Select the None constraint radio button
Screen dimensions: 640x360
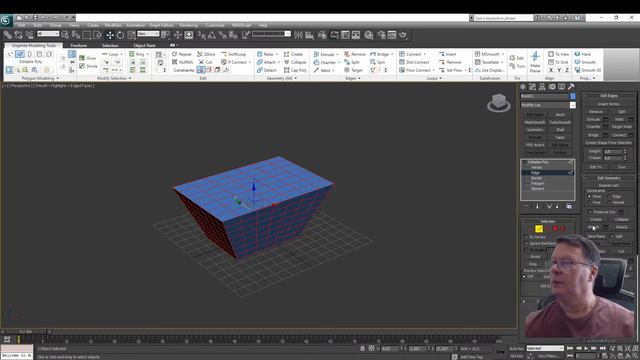pos(589,196)
